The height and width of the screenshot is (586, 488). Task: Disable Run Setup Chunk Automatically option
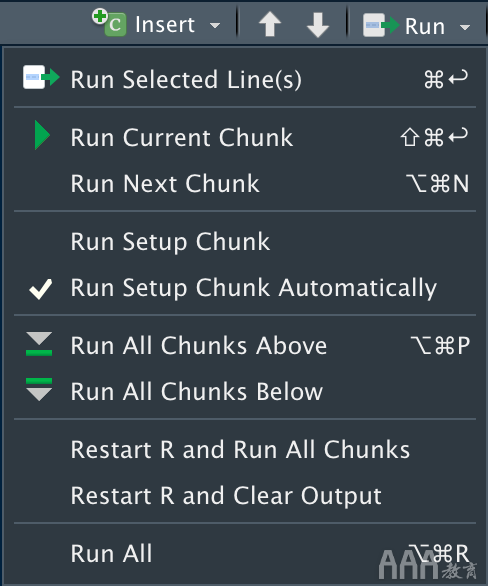245,287
